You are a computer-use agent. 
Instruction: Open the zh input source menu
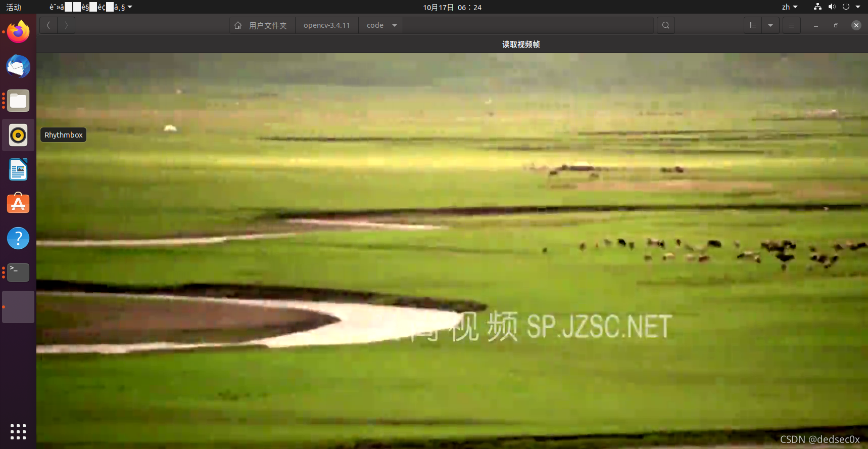click(x=789, y=7)
